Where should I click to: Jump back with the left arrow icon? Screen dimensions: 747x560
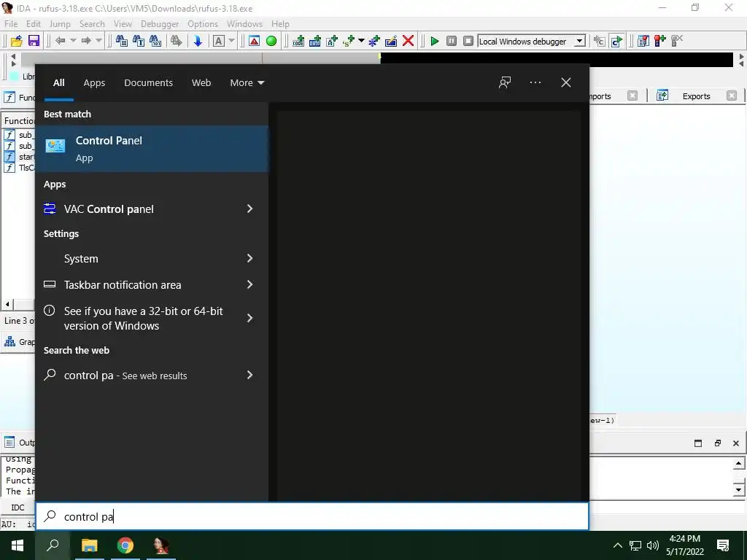(60, 41)
